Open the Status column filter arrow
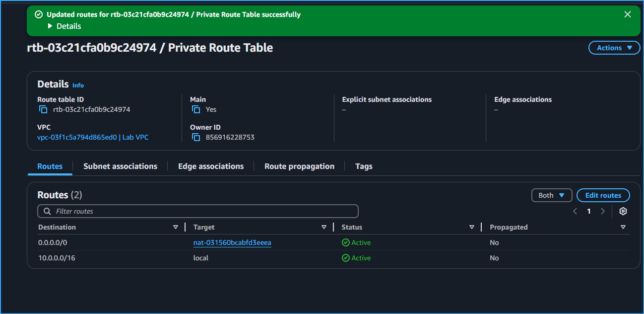 pos(471,227)
